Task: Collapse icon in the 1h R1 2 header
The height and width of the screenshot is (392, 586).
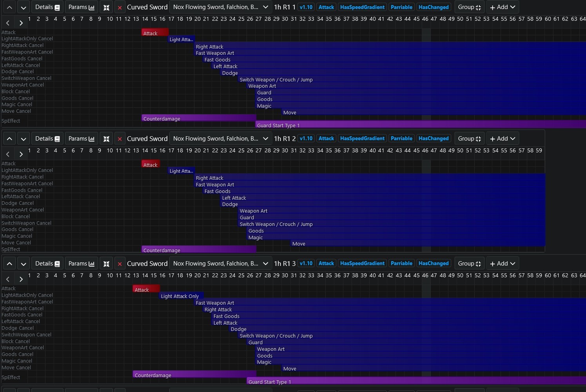Action: (x=106, y=139)
